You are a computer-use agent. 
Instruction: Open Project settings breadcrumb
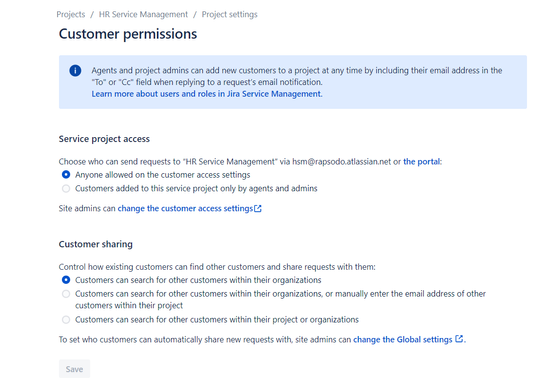pos(230,14)
